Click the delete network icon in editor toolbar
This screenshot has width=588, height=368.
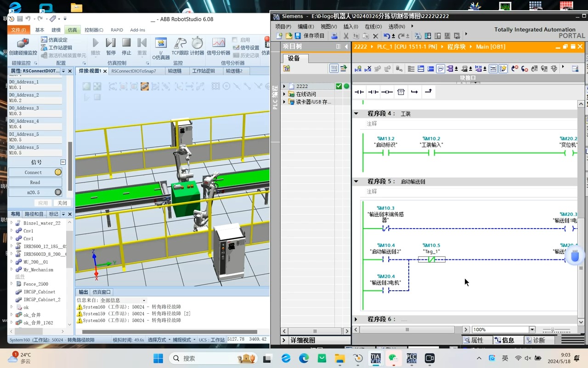click(368, 69)
